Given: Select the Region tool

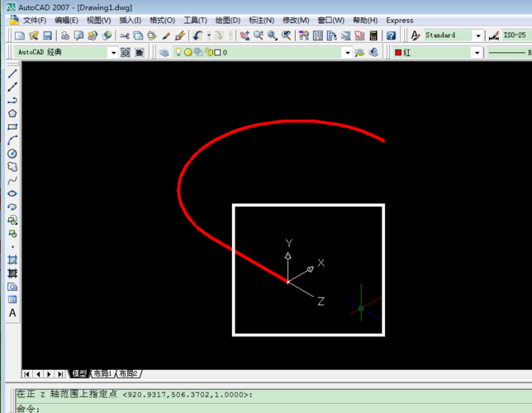Looking at the screenshot, I should 12,287.
